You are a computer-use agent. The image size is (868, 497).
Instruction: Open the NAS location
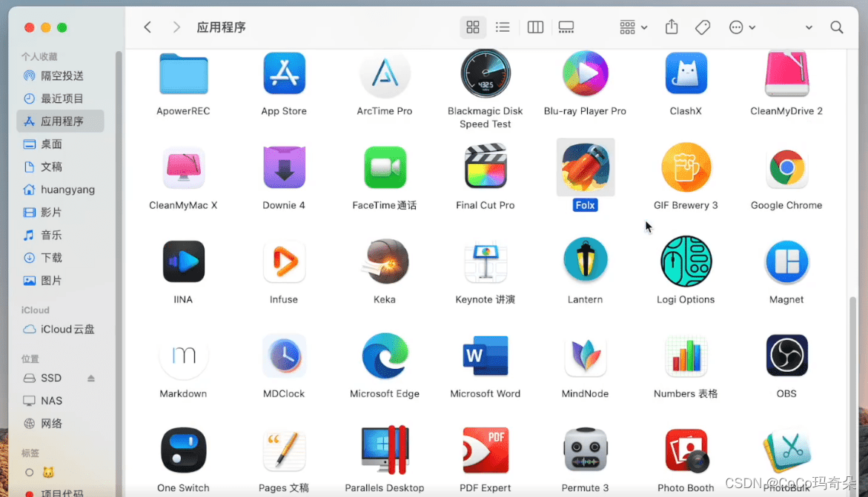pos(60,401)
